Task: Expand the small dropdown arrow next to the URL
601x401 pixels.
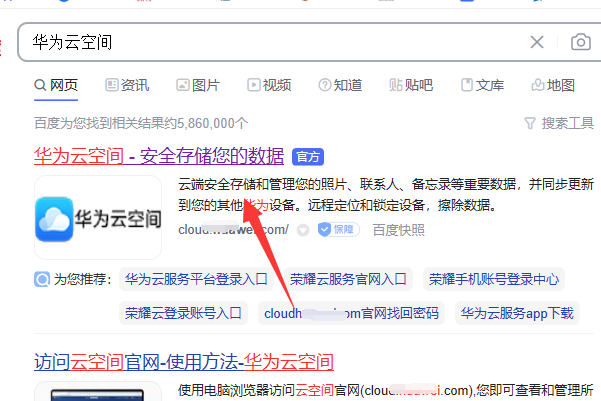Action: click(x=303, y=230)
